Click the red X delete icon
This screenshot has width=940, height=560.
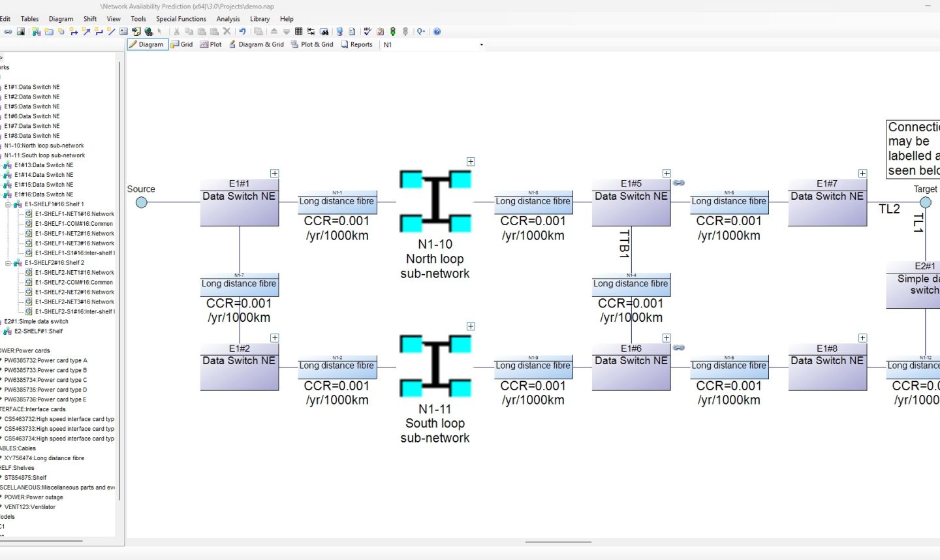(227, 31)
